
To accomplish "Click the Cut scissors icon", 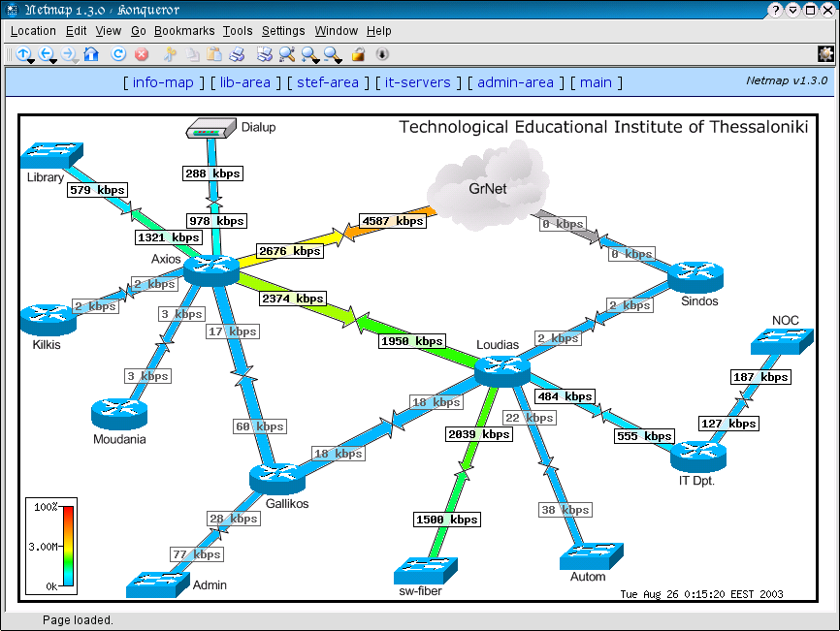I will tap(170, 54).
